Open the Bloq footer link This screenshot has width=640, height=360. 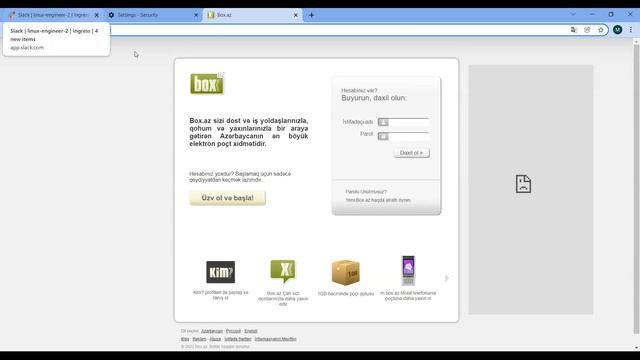[x=185, y=339]
